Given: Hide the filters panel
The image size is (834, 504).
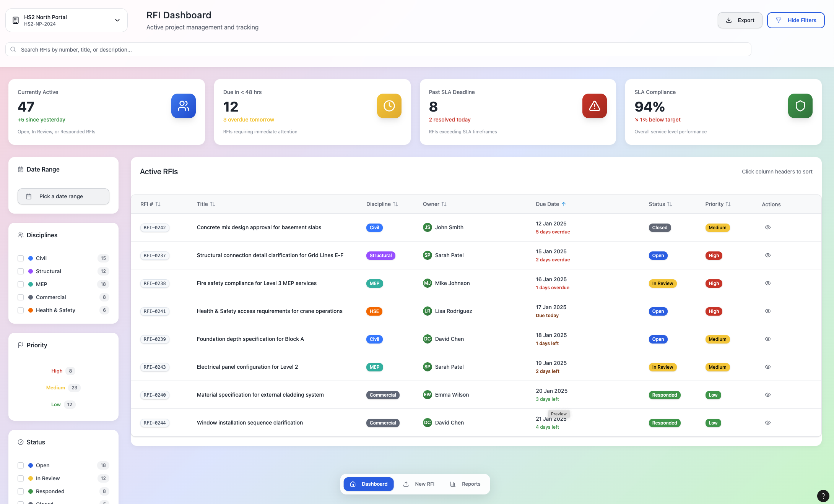Looking at the screenshot, I should tap(796, 20).
